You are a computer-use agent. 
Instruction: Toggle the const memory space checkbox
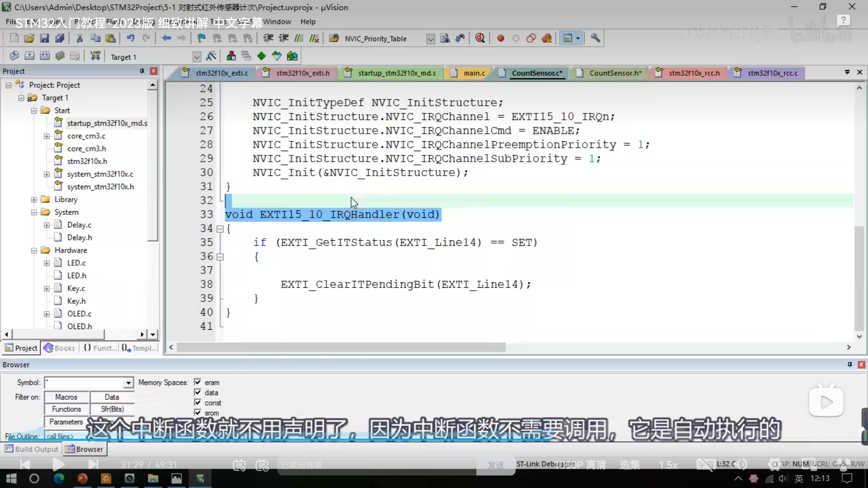(198, 403)
